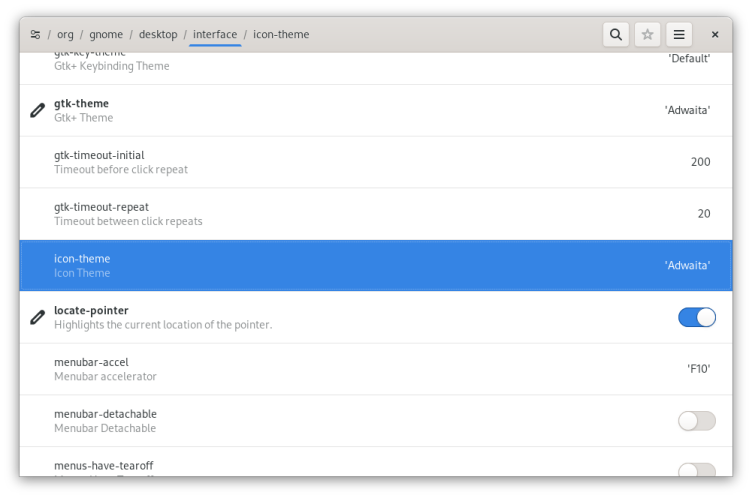Image resolution: width=752 pixels, height=498 pixels.
Task: Select the interface path segment
Action: tap(215, 34)
